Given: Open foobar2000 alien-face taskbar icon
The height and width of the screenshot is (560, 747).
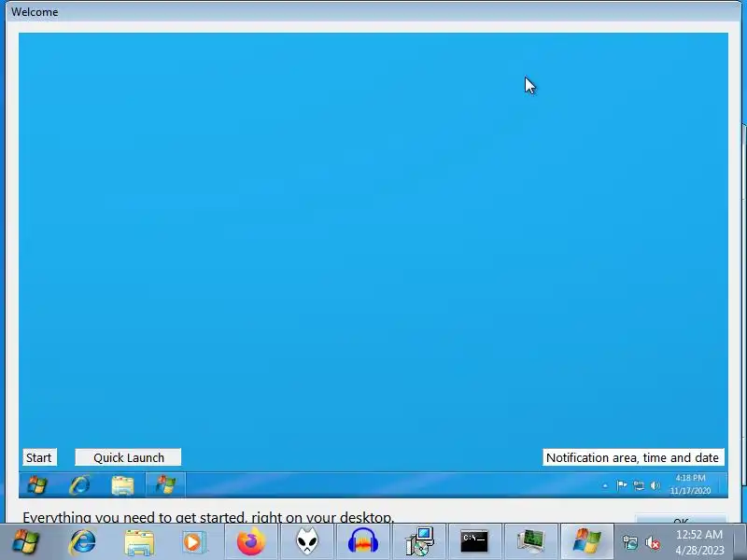Looking at the screenshot, I should pos(307,542).
